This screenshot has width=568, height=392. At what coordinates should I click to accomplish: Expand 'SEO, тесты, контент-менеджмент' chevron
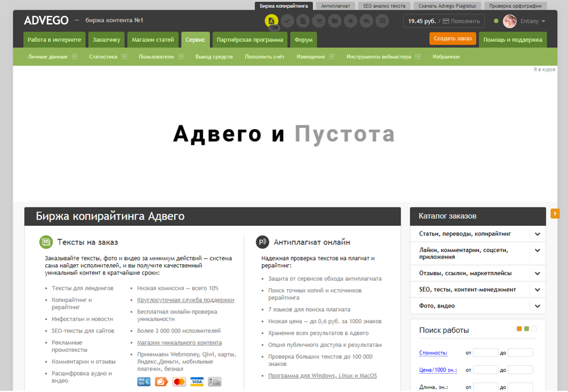coord(538,290)
